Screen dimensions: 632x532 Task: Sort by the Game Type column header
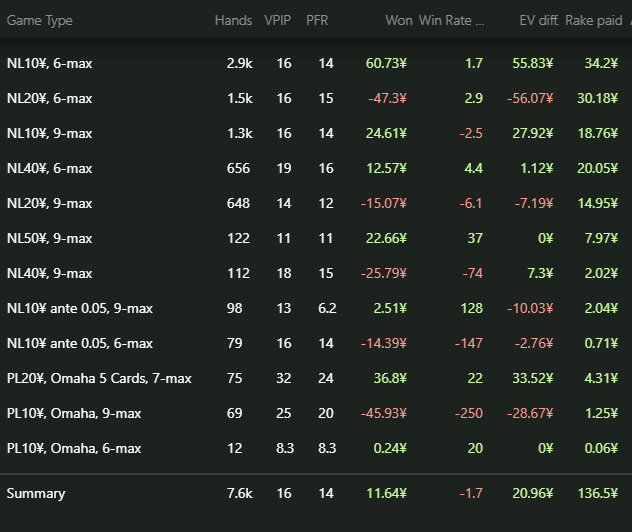pos(40,20)
